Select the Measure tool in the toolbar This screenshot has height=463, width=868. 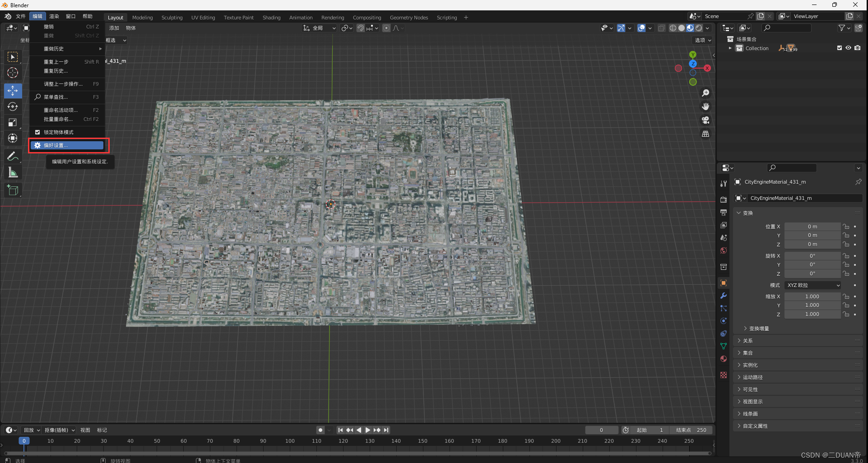13,172
